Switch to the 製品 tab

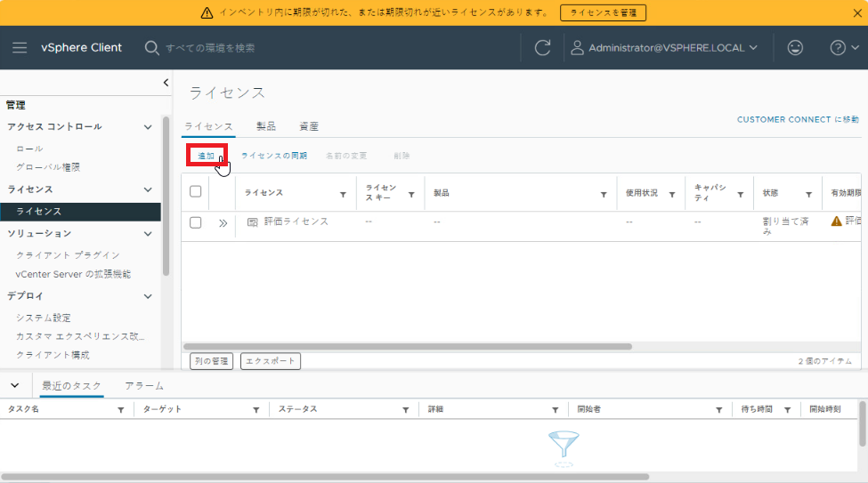click(x=265, y=126)
